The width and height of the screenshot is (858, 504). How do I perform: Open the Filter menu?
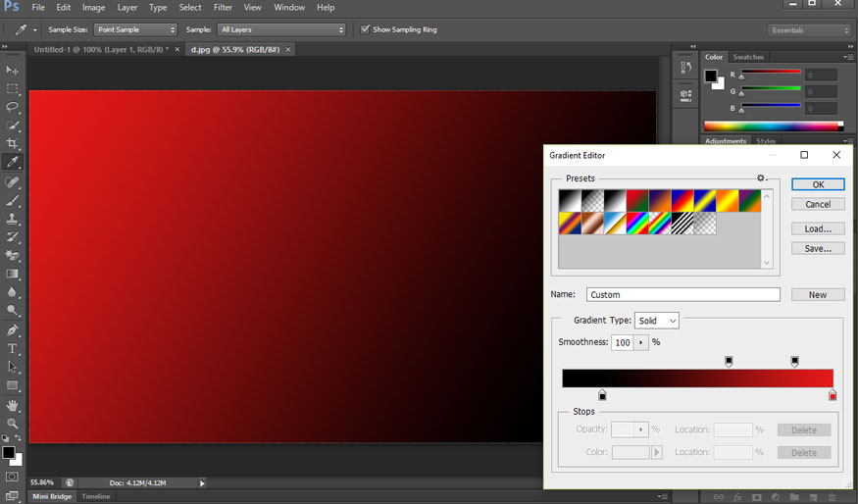pyautogui.click(x=223, y=8)
